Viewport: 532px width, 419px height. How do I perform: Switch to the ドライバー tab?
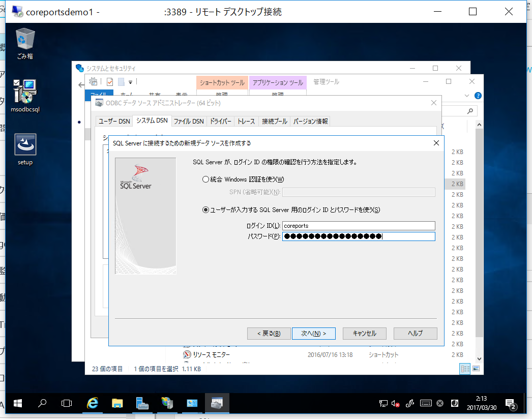[221, 121]
